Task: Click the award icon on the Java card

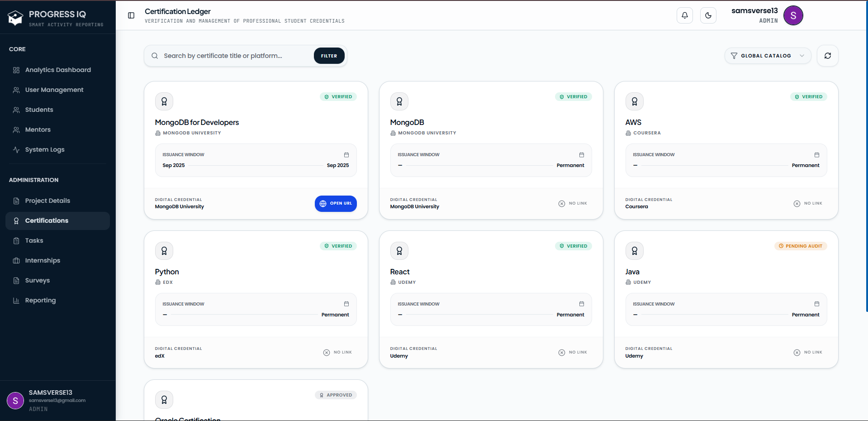Action: pos(635,251)
